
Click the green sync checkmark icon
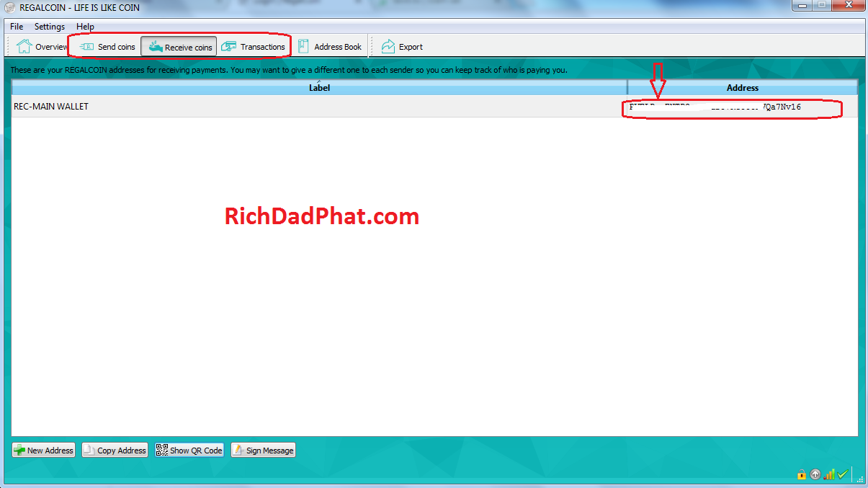[842, 474]
